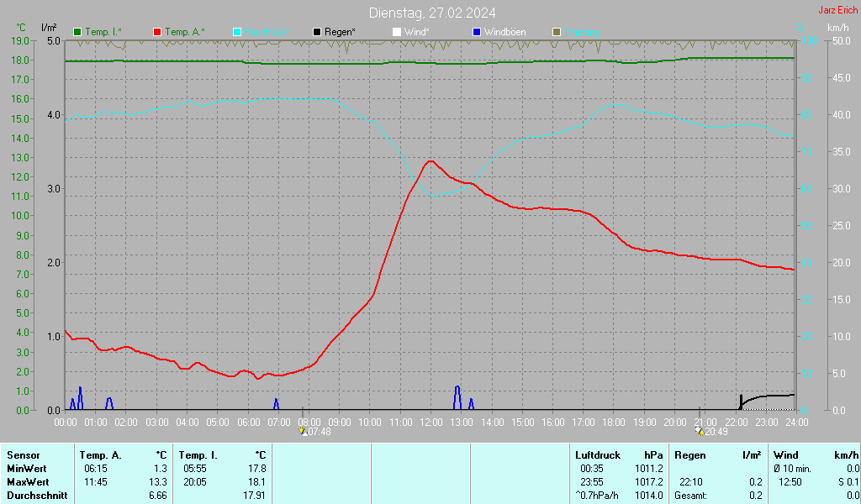The width and height of the screenshot is (861, 504).
Task: Click the 24:00 label on time axis
Action: click(797, 422)
